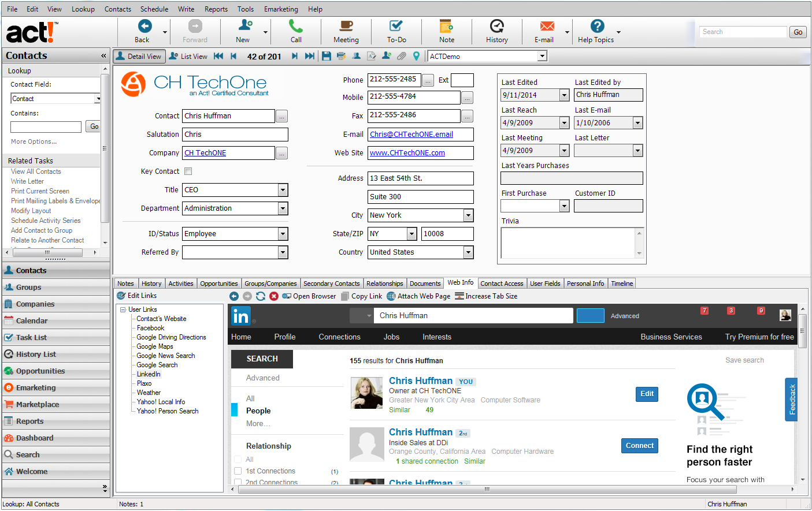Check the 1st Connections filter box

[x=238, y=471]
